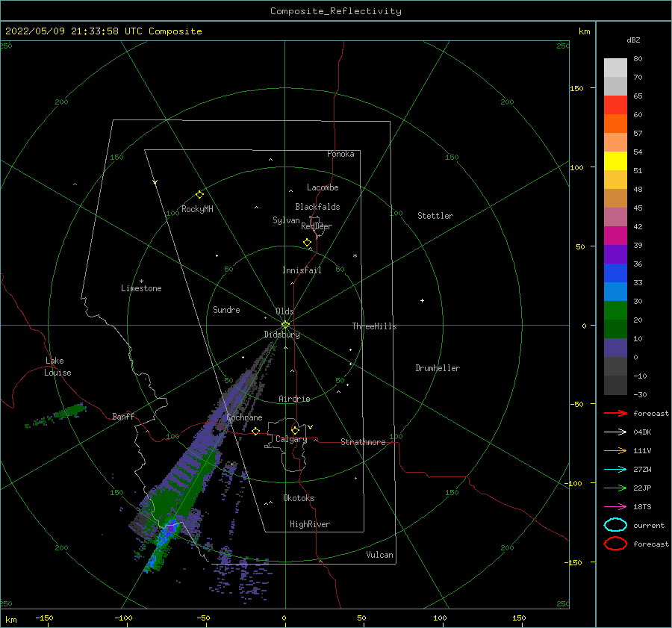The image size is (672, 628).
Task: Click the ThreeHills town label
Action: point(374,326)
